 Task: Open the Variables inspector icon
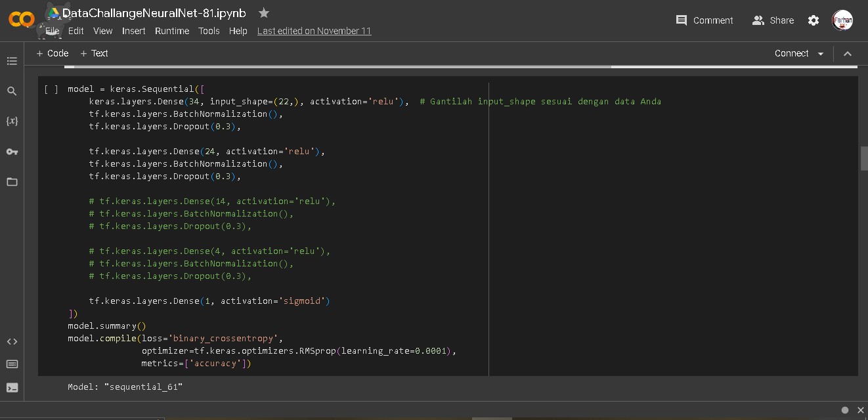[x=12, y=121]
